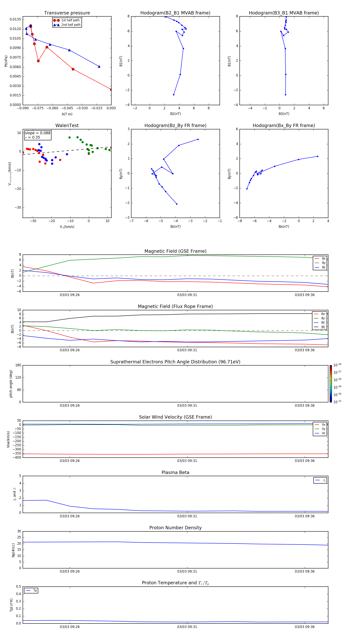Click the Bx' legend entry in Flux Rope plot
Image resolution: width=351 pixels, height=644 pixels.
tap(320, 314)
